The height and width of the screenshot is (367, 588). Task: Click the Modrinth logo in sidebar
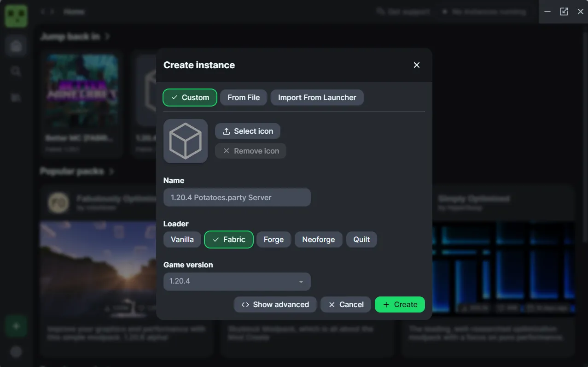pos(16,16)
